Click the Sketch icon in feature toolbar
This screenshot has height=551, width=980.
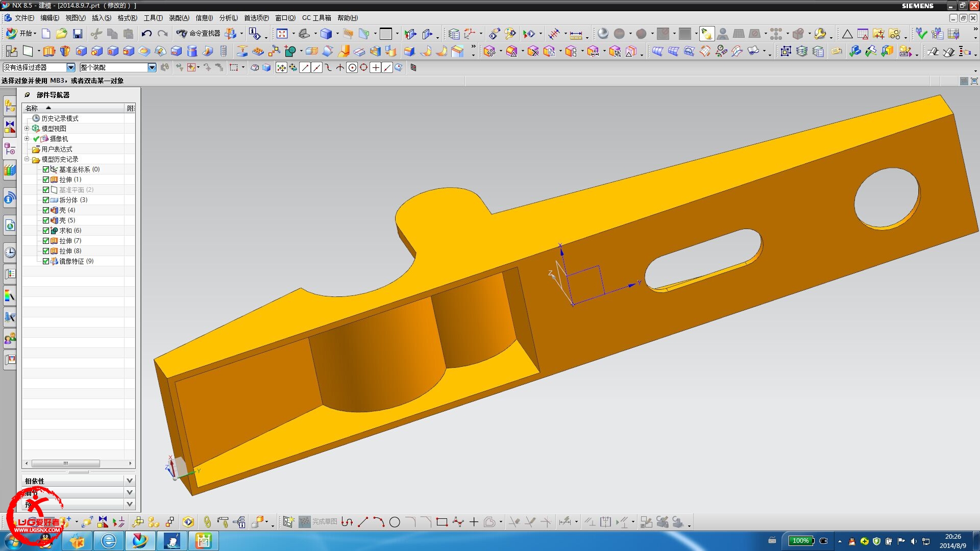coord(11,51)
